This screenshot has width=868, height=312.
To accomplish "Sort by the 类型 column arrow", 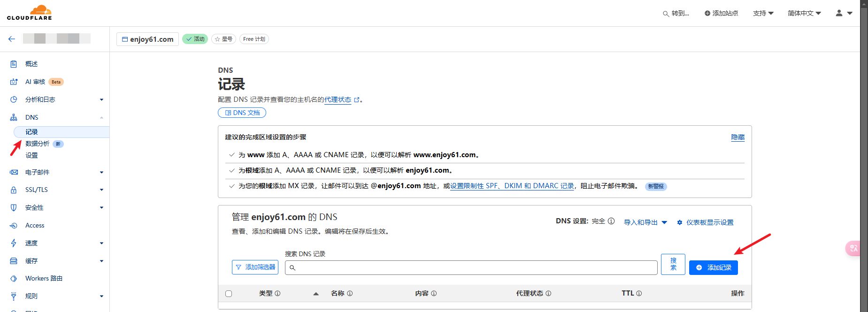I will point(316,294).
